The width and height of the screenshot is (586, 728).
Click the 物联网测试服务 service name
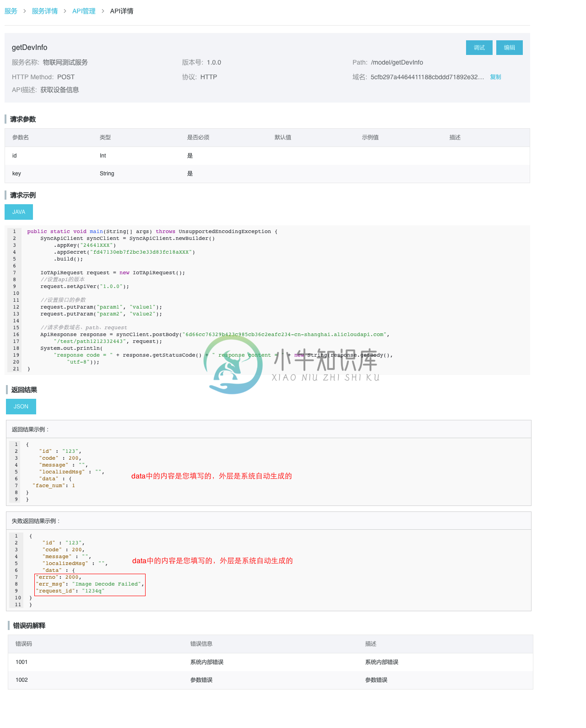point(65,62)
